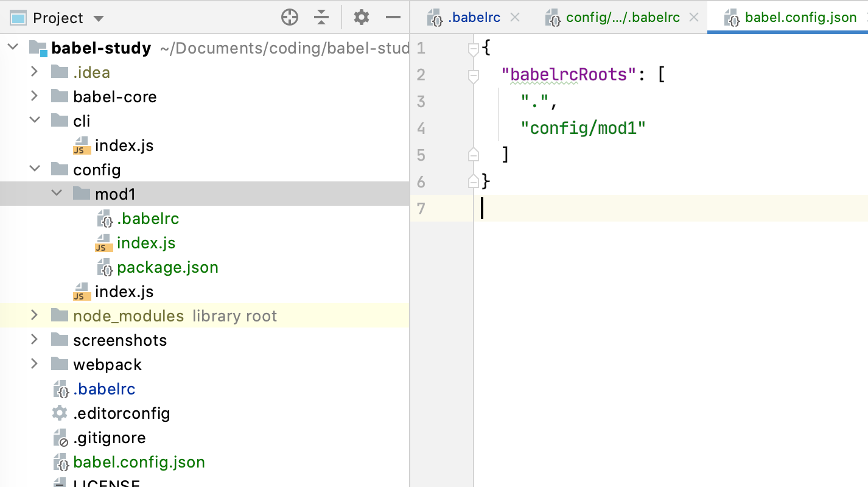Image resolution: width=868 pixels, height=487 pixels.
Task: Click the Project panel window icon
Action: [x=18, y=18]
